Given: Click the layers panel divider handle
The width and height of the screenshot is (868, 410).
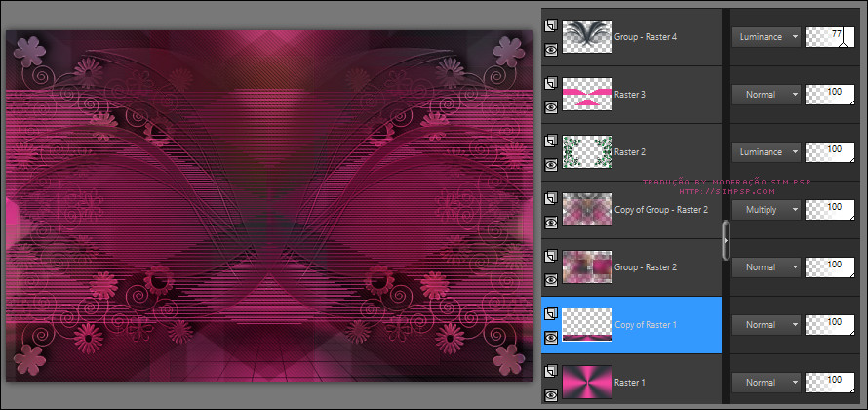Looking at the screenshot, I should (x=725, y=239).
